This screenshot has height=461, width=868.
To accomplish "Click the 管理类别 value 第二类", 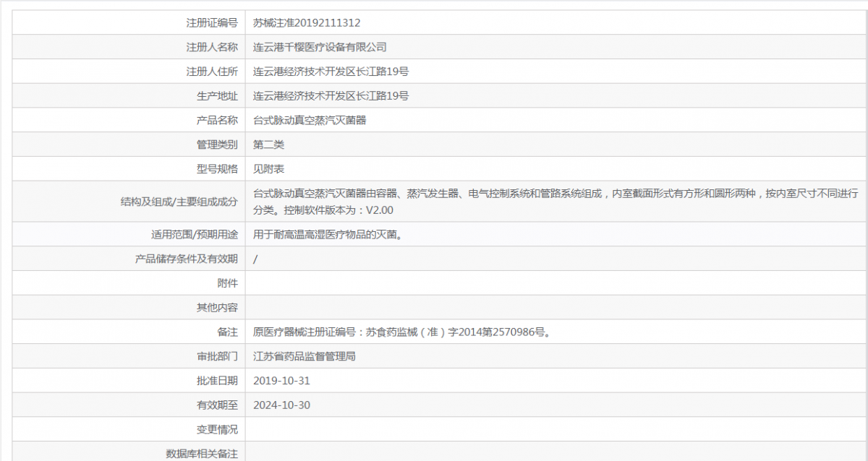I will (x=268, y=144).
